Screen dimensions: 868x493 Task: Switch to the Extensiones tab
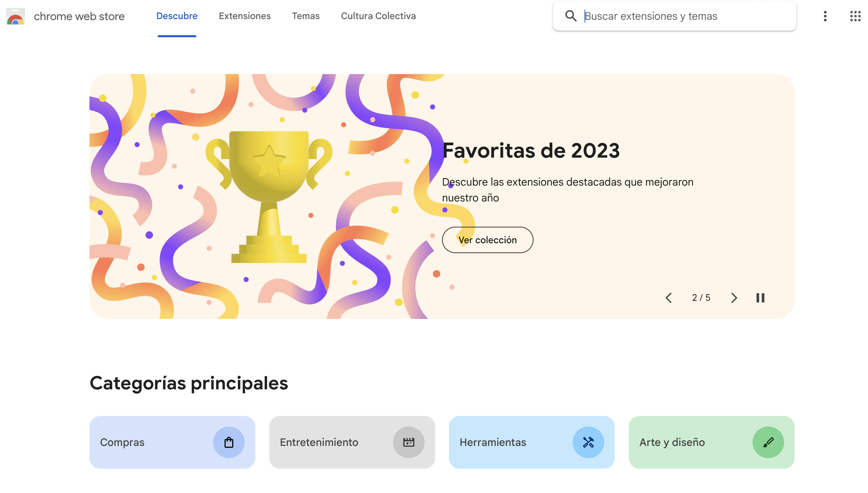point(245,16)
